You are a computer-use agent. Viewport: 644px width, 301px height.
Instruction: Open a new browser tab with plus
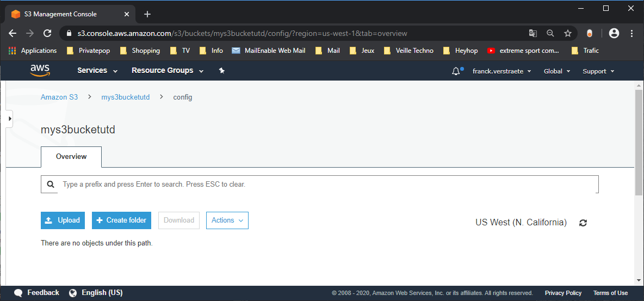(x=147, y=14)
